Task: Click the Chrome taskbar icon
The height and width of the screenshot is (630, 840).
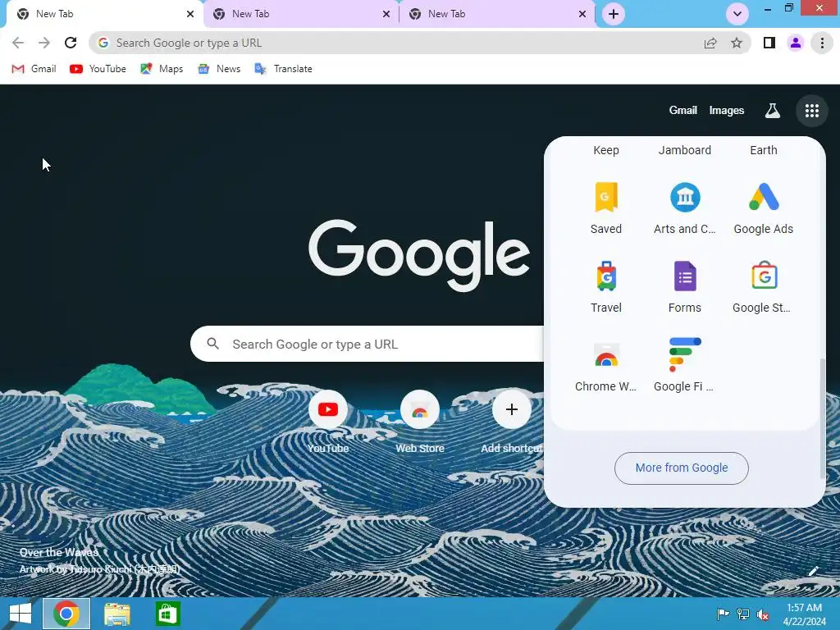Action: (x=66, y=614)
